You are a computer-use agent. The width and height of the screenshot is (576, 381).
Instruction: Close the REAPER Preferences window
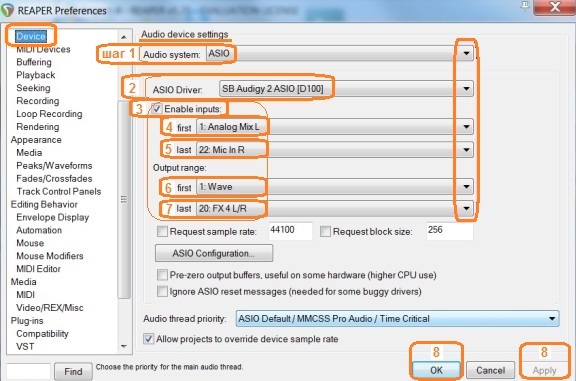pyautogui.click(x=554, y=7)
